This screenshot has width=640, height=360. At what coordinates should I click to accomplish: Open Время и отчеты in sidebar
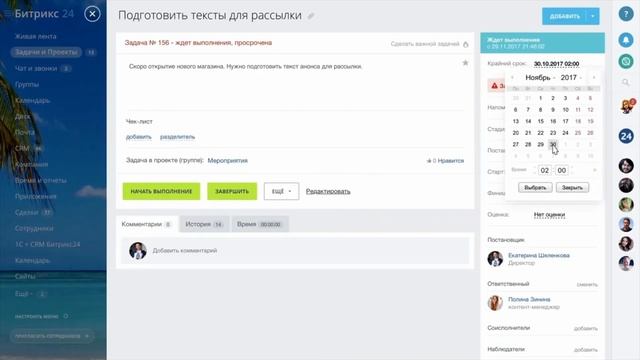click(40, 180)
